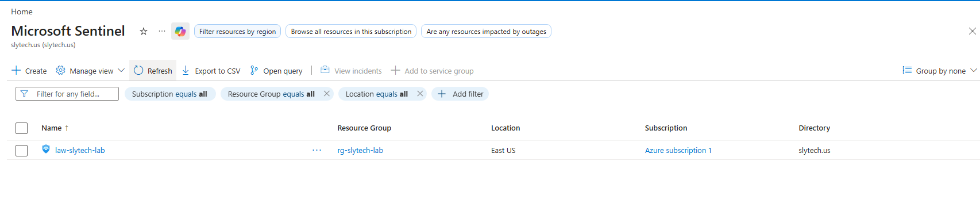Click the law-slytech-lab workspace shield icon
The height and width of the screenshot is (222, 980).
46,150
